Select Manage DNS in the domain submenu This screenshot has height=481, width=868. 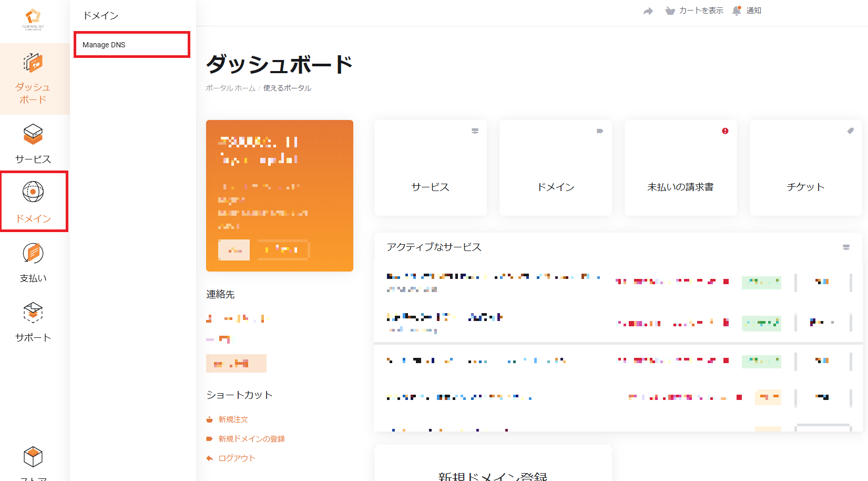click(131, 45)
